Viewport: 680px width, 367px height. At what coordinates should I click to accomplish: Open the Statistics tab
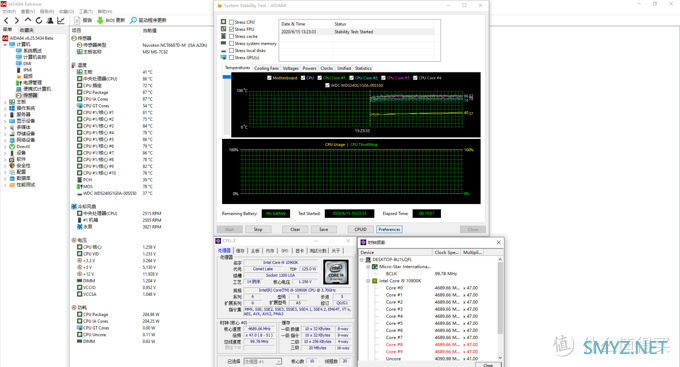pos(363,68)
